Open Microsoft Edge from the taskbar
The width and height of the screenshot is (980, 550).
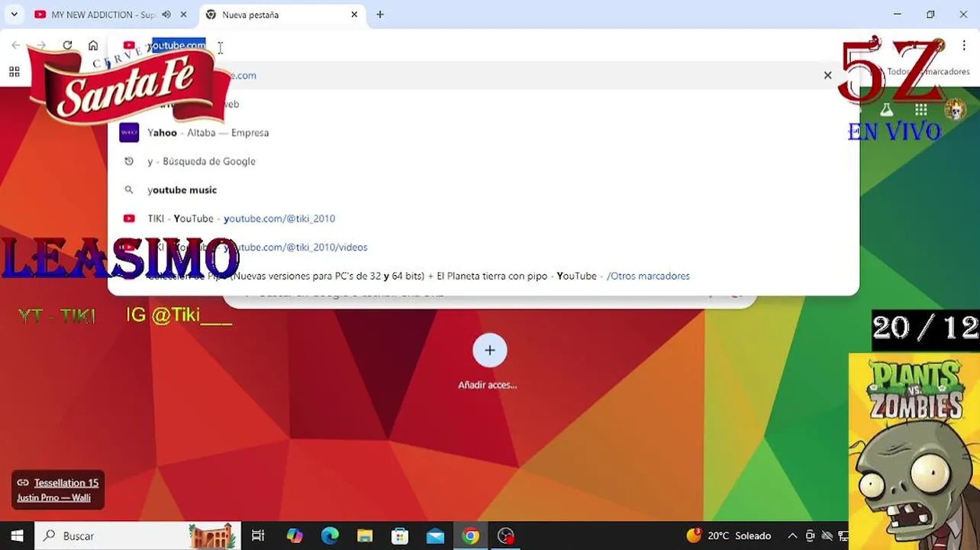tap(330, 535)
